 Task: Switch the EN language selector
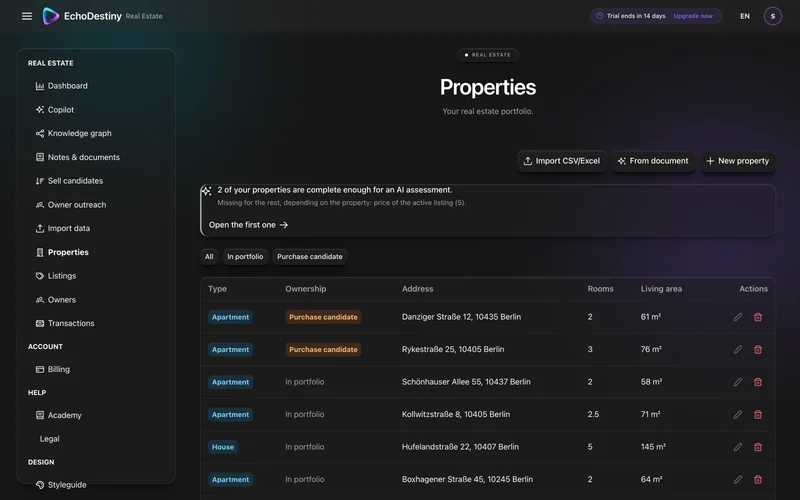745,16
